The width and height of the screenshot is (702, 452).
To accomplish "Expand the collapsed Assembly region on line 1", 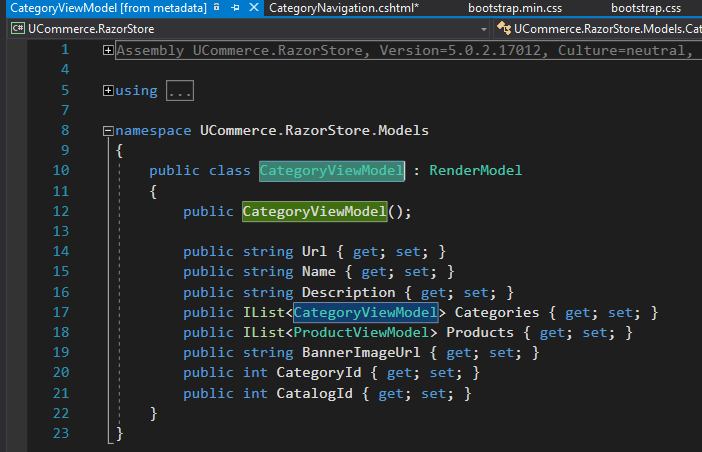I will [108, 50].
